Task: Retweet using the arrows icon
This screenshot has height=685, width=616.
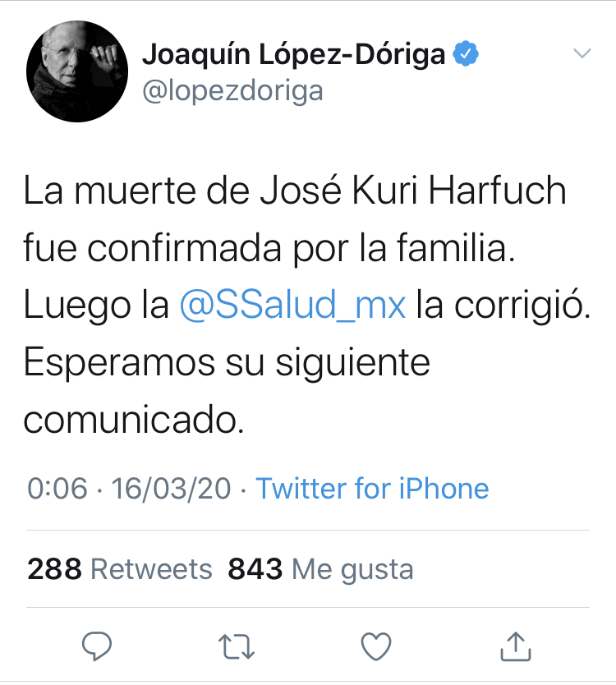Action: pos(237,646)
